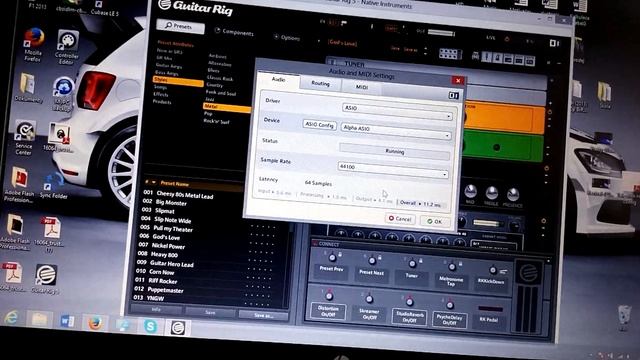Click Virtual Rig Kontrol pedalboard icon in toolbar

pos(450,54)
